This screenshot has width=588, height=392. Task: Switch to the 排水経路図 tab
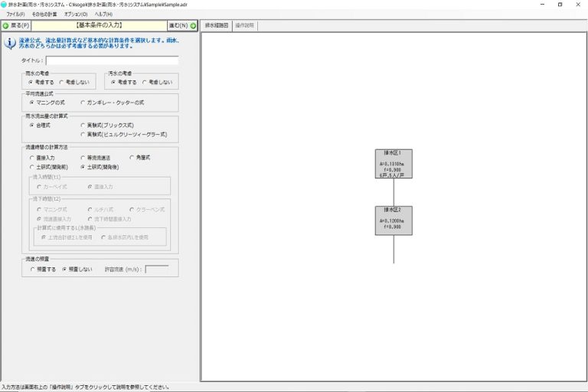point(217,25)
